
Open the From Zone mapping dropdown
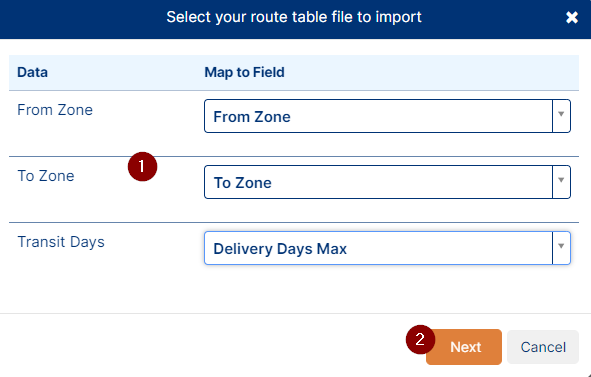point(387,116)
